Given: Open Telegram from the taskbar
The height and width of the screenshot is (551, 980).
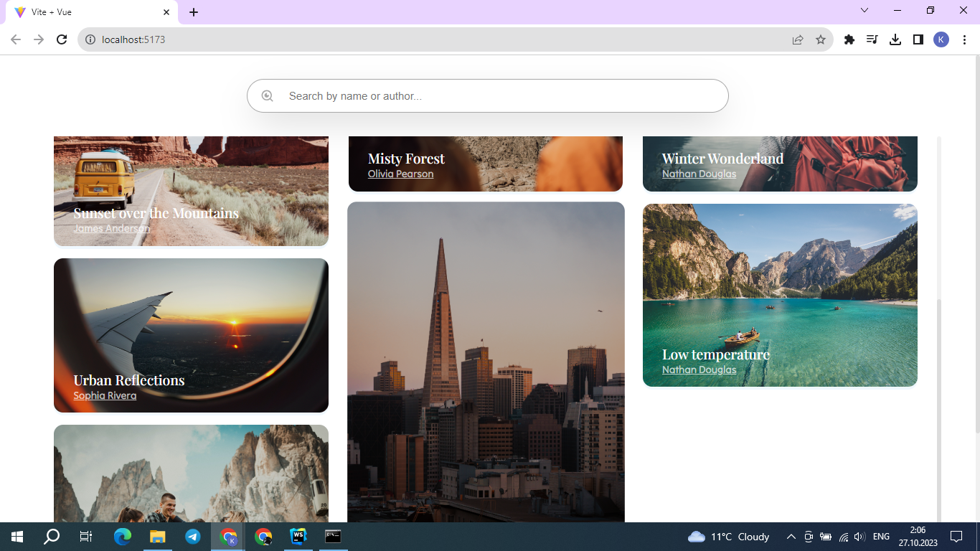Looking at the screenshot, I should [192, 536].
